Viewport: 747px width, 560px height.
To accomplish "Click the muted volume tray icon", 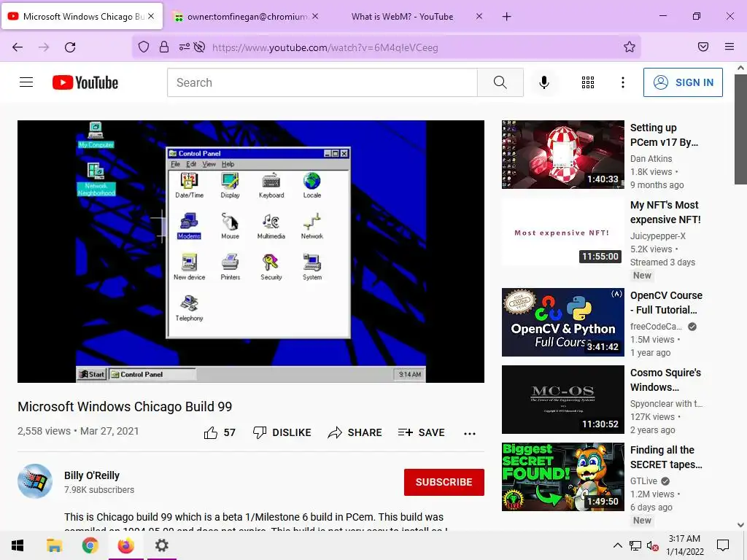I will tap(652, 545).
